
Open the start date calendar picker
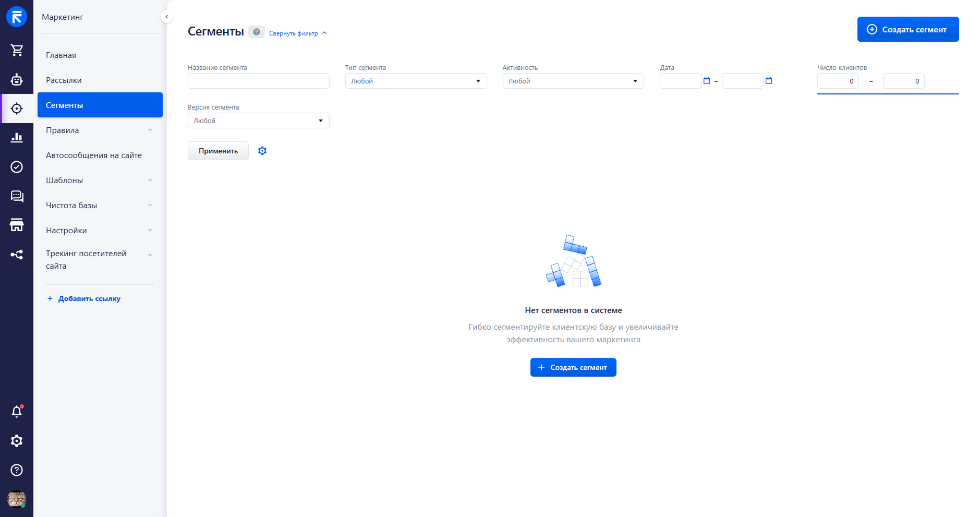[x=707, y=81]
